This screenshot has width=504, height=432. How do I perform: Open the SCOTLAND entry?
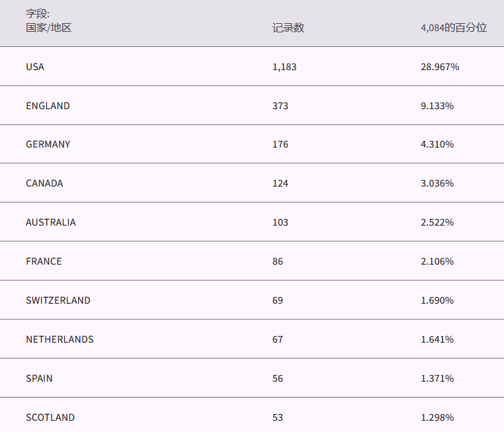tap(50, 417)
